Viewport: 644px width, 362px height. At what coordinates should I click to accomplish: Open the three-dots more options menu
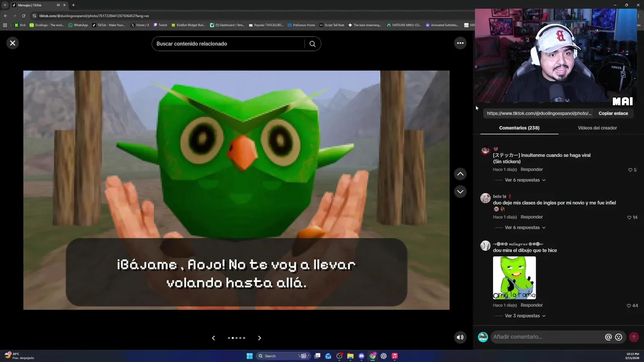pos(460,43)
